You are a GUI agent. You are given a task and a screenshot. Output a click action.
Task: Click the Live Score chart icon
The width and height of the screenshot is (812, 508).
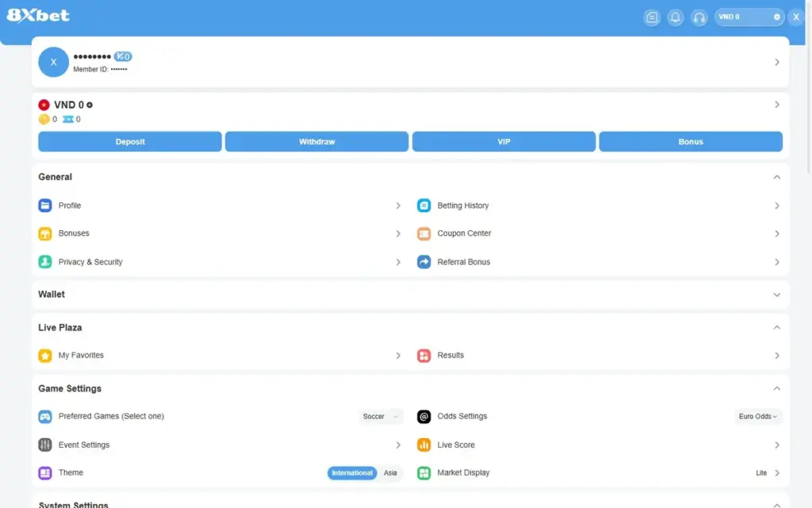423,444
